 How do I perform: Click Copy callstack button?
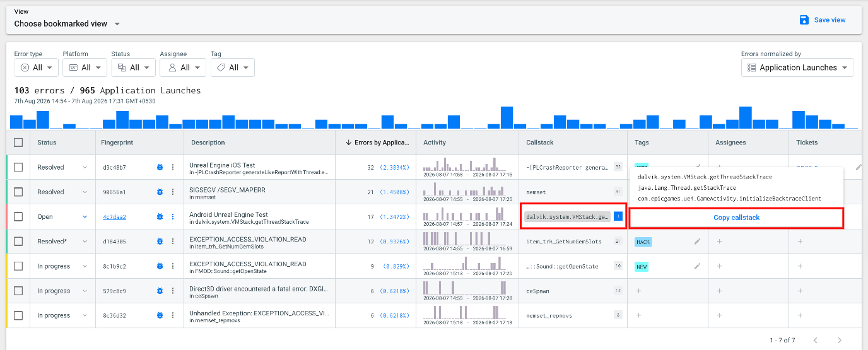736,218
